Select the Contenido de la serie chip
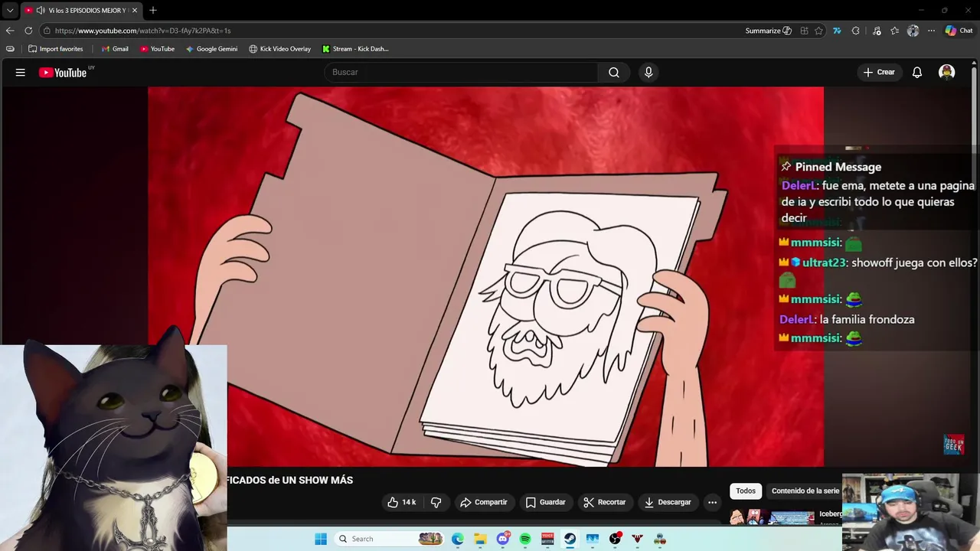Image resolution: width=980 pixels, height=551 pixels. [805, 491]
